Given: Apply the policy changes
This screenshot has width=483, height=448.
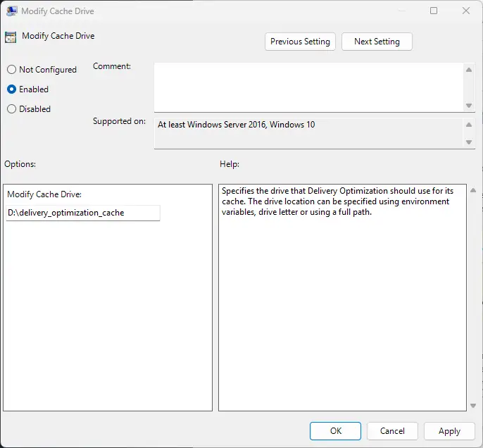Looking at the screenshot, I should click(x=449, y=431).
